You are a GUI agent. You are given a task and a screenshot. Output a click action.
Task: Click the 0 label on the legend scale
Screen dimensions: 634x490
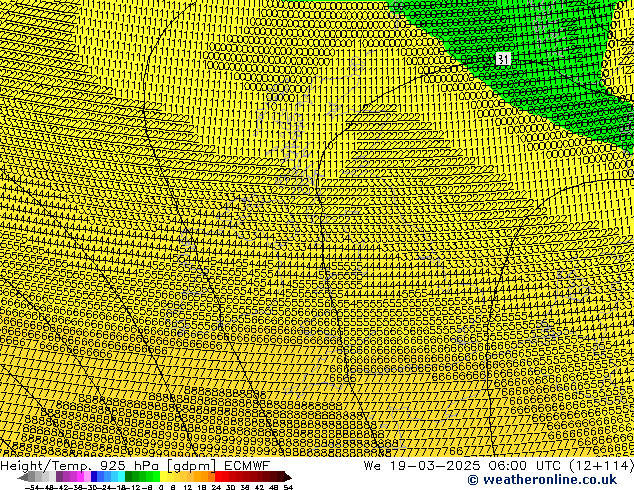tap(161, 487)
